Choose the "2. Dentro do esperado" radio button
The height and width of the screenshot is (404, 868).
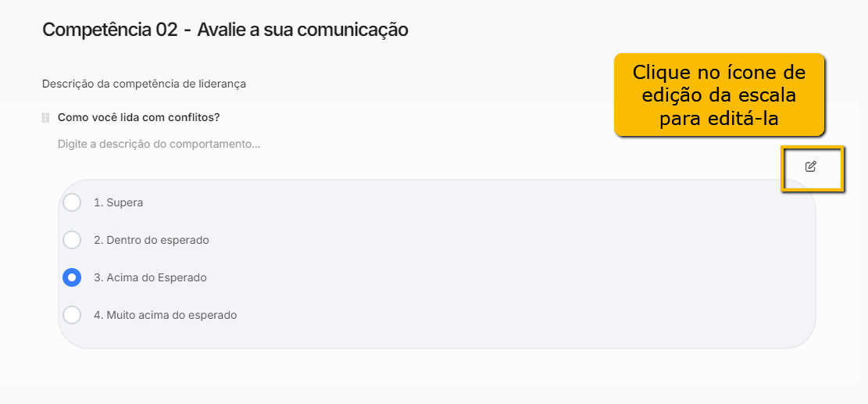tap(72, 240)
